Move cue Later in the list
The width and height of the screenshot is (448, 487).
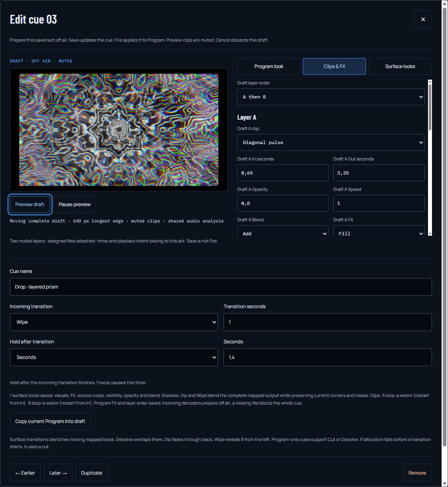(58, 473)
